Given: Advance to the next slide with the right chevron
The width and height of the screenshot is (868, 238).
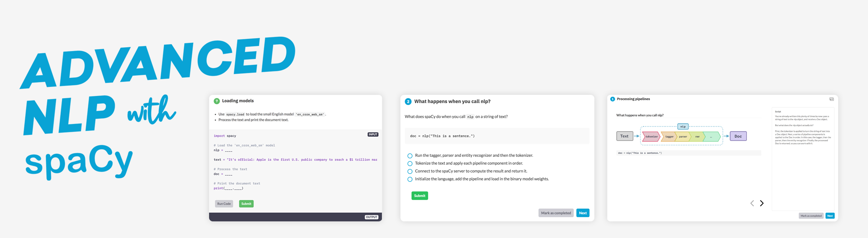Looking at the screenshot, I should 762,203.
